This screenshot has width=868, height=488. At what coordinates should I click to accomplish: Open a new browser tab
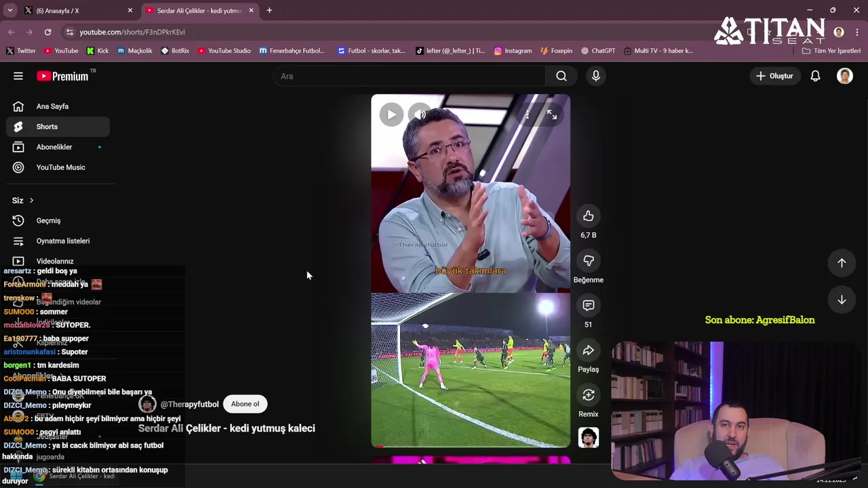point(269,11)
